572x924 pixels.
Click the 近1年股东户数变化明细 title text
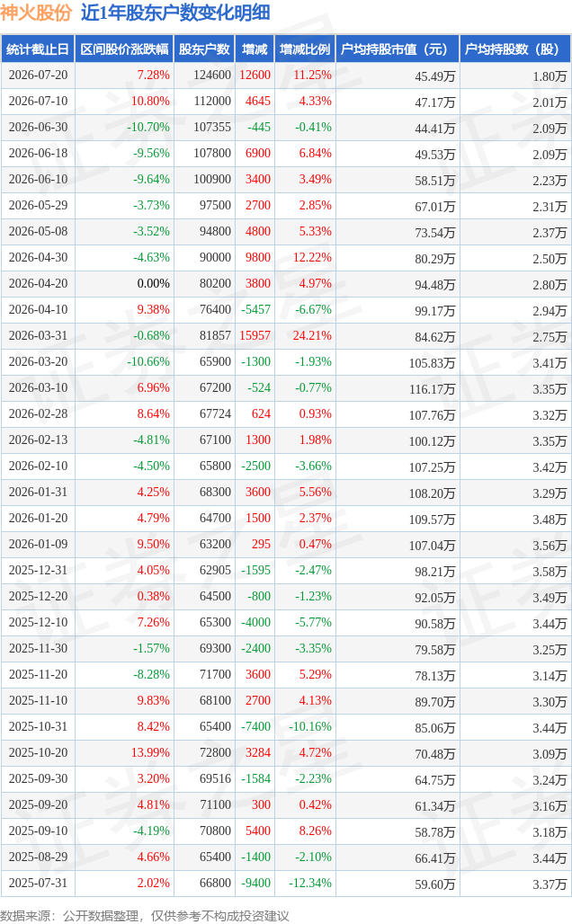175,12
